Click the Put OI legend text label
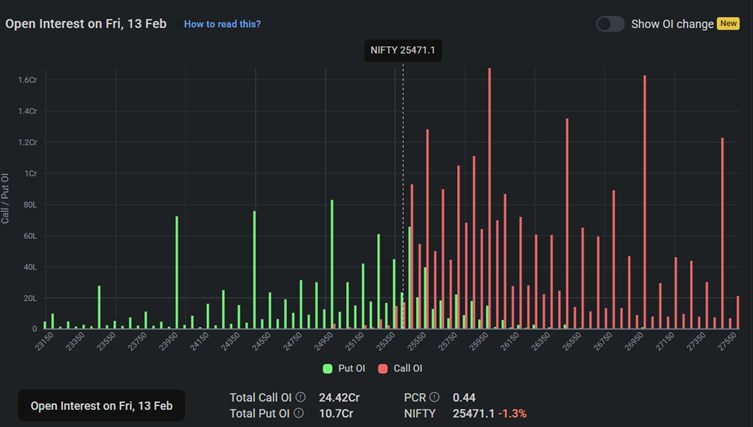 [x=351, y=369]
